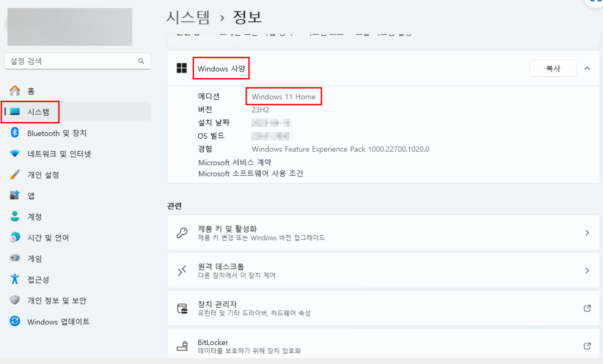Click the shield icon for 개인 정보 및 보안
The image size is (603, 364).
(x=15, y=300)
